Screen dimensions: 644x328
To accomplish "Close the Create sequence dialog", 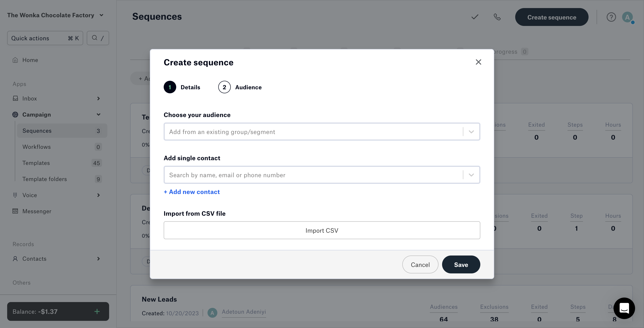I will point(478,62).
